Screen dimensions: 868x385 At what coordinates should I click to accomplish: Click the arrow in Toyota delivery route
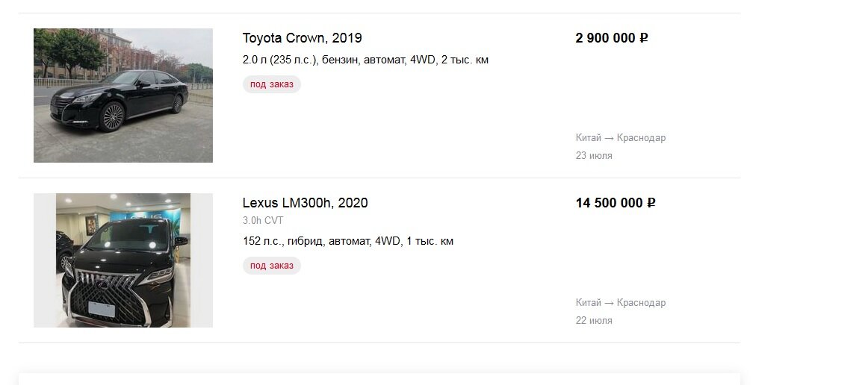(609, 138)
